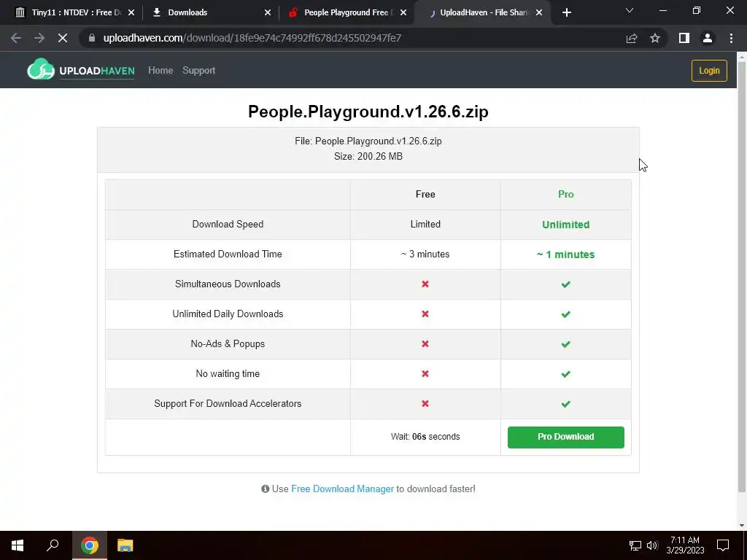Viewport: 747px width, 560px height.
Task: Click the Free column header
Action: [425, 194]
